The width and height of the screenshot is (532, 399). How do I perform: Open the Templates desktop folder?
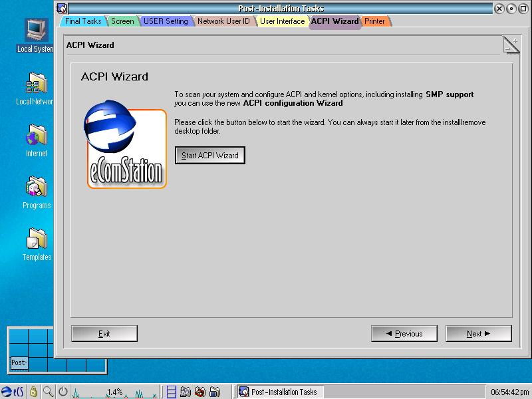tap(37, 244)
